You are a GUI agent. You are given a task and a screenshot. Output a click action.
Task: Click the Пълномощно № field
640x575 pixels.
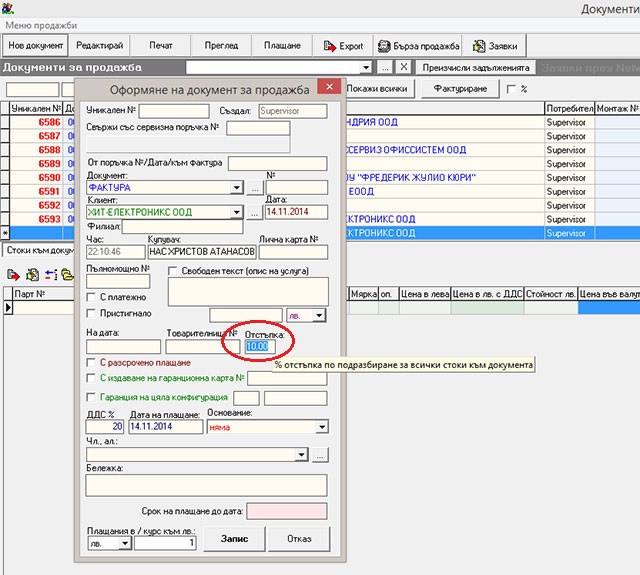(118, 282)
